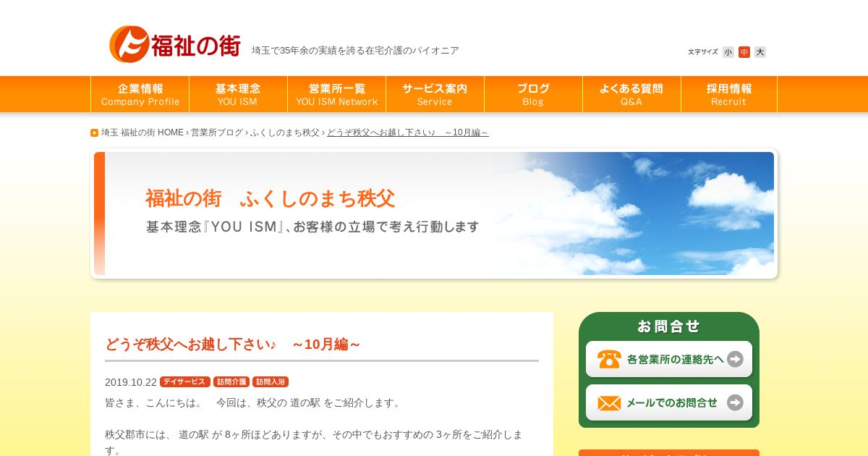Go to 埼玉 福祉の街 HOME breadcrumb
The height and width of the screenshot is (456, 868).
(x=142, y=132)
